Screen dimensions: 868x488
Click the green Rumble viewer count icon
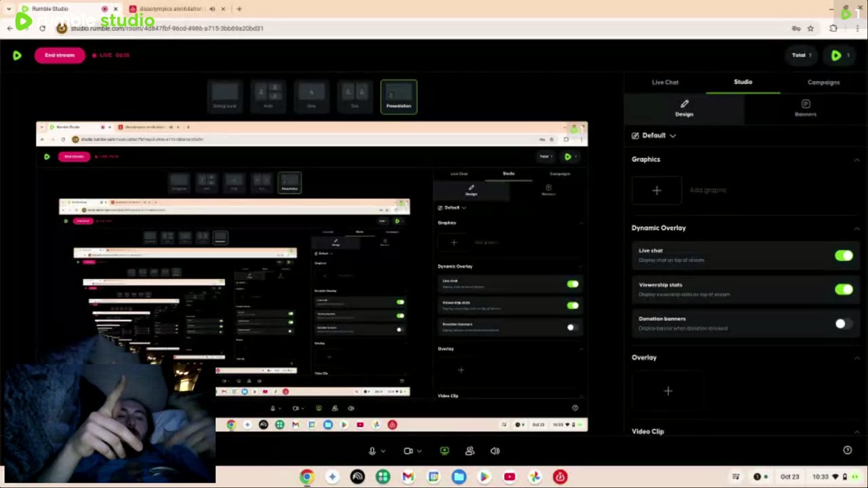pyautogui.click(x=836, y=55)
